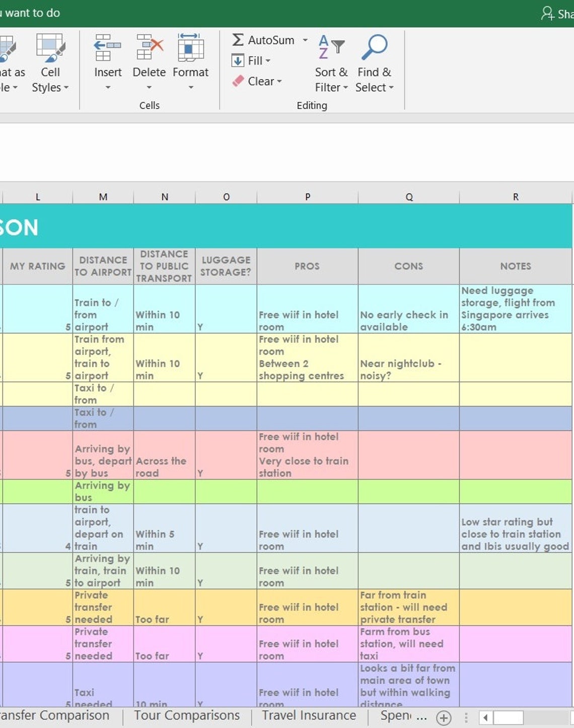
Task: Click the horizontal scrollbar at bottom right
Action: click(x=509, y=717)
